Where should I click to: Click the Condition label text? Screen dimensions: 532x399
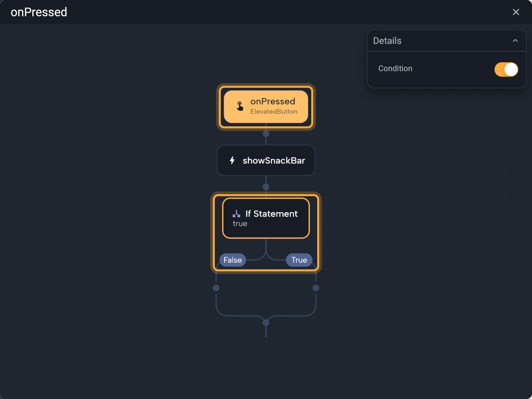[x=395, y=68]
